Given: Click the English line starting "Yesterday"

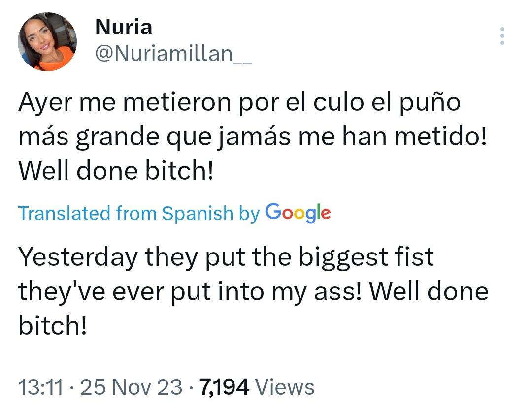Looking at the screenshot, I should [226, 257].
